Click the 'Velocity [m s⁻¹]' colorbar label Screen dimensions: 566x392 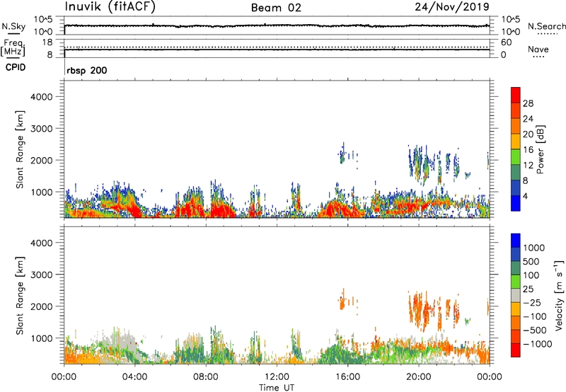pyautogui.click(x=559, y=295)
